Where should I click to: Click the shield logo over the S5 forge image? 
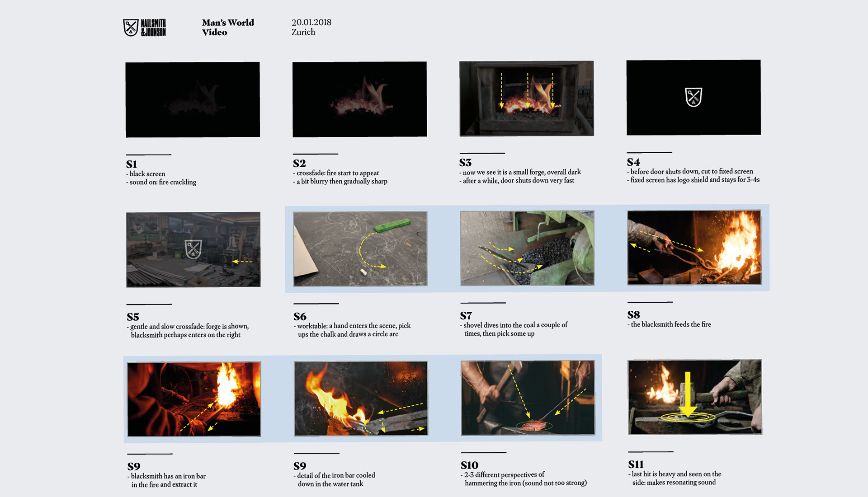(x=193, y=249)
